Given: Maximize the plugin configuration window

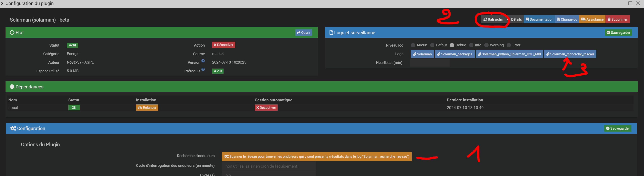Looking at the screenshot, I should tap(630, 3).
